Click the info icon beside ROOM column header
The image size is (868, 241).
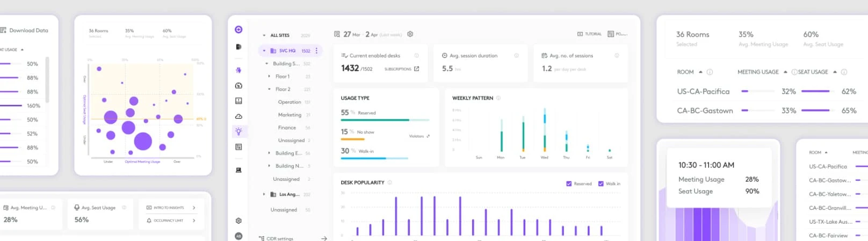[710, 72]
